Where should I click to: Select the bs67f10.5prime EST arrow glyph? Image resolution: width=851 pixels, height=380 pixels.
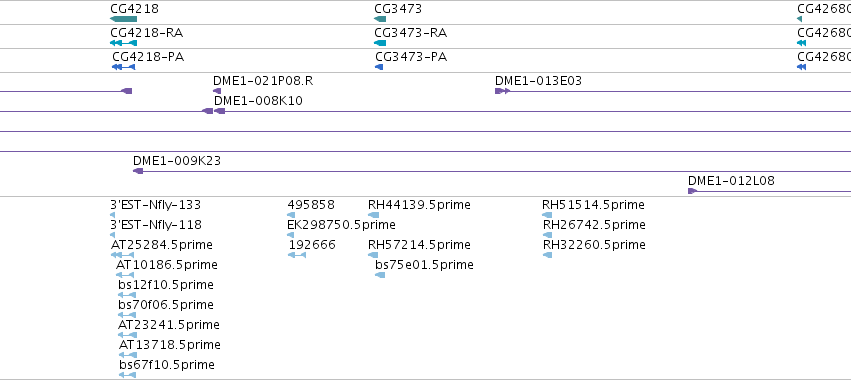coord(127,375)
